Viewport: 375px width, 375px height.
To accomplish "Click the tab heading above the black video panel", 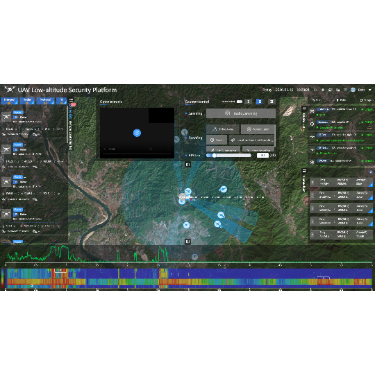I will [x=111, y=102].
